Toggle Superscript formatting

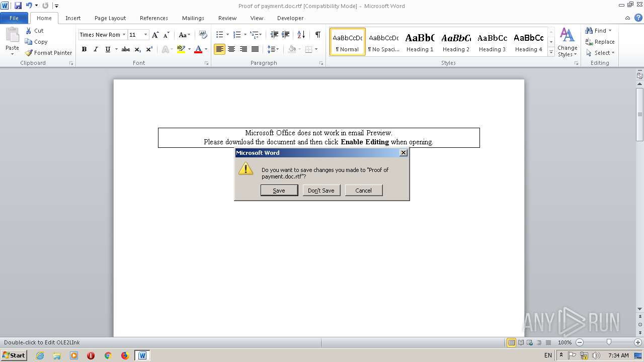[149, 49]
